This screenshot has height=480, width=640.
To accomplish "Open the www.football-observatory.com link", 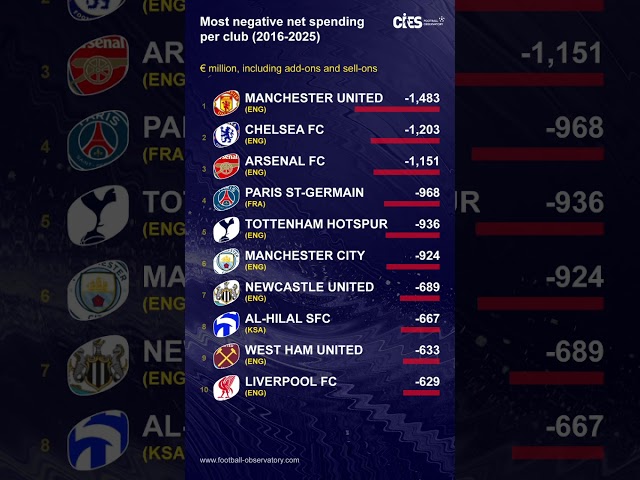I will click(249, 460).
